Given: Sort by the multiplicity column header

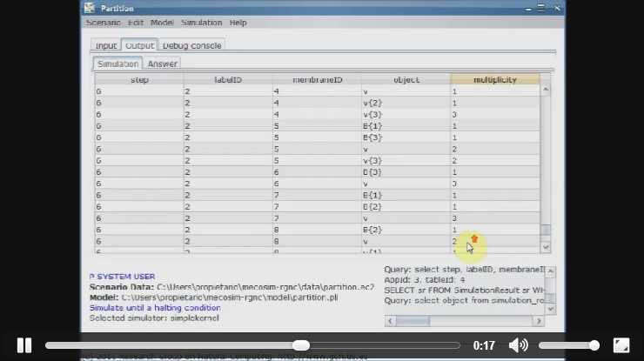Looking at the screenshot, I should [495, 79].
